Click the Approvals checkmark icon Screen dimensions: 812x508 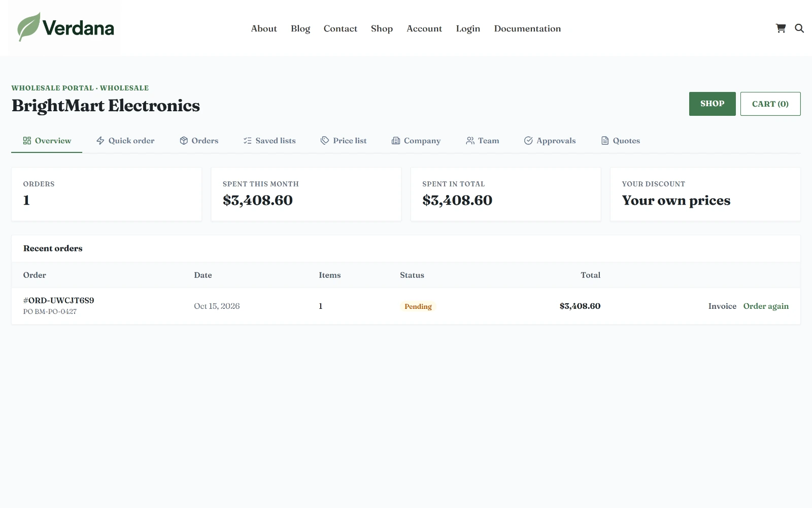528,141
